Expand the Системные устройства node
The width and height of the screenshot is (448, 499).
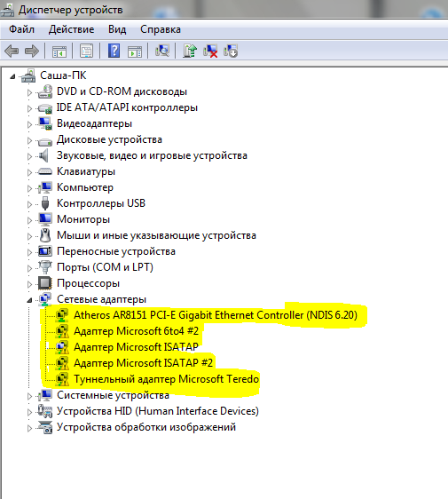coord(29,396)
